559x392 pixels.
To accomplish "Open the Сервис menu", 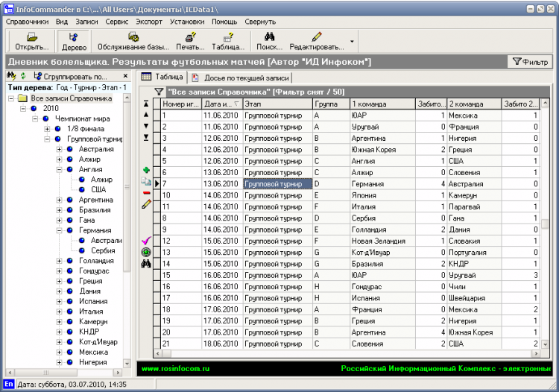I will (x=116, y=22).
